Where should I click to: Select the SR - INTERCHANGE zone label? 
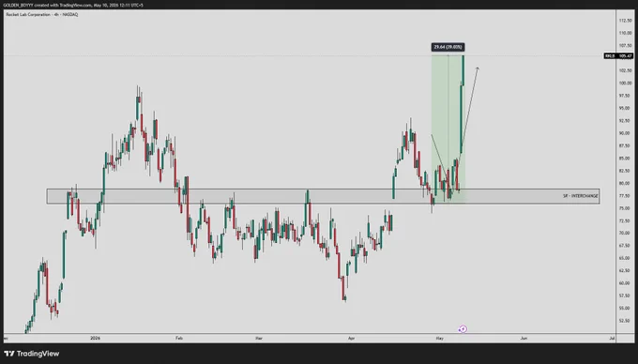(581, 196)
